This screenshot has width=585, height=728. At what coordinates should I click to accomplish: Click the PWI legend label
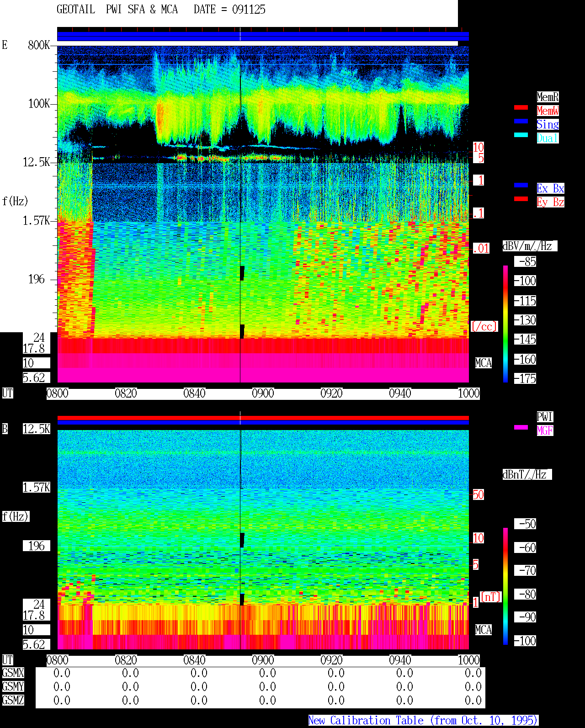click(545, 417)
